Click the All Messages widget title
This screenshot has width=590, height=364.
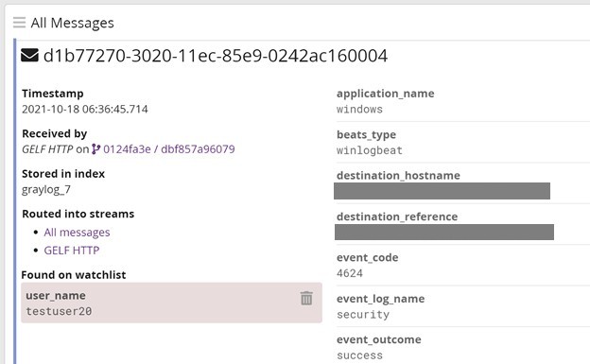[x=72, y=23]
